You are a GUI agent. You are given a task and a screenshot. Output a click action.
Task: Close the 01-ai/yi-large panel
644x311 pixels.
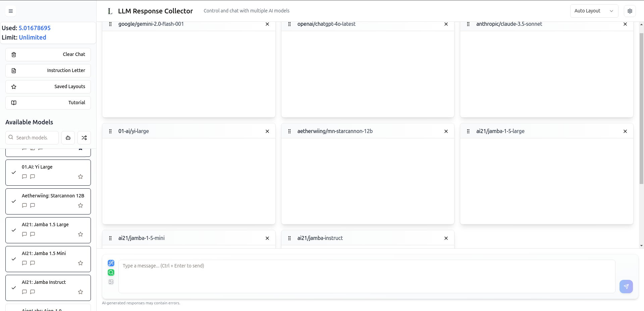click(x=267, y=131)
